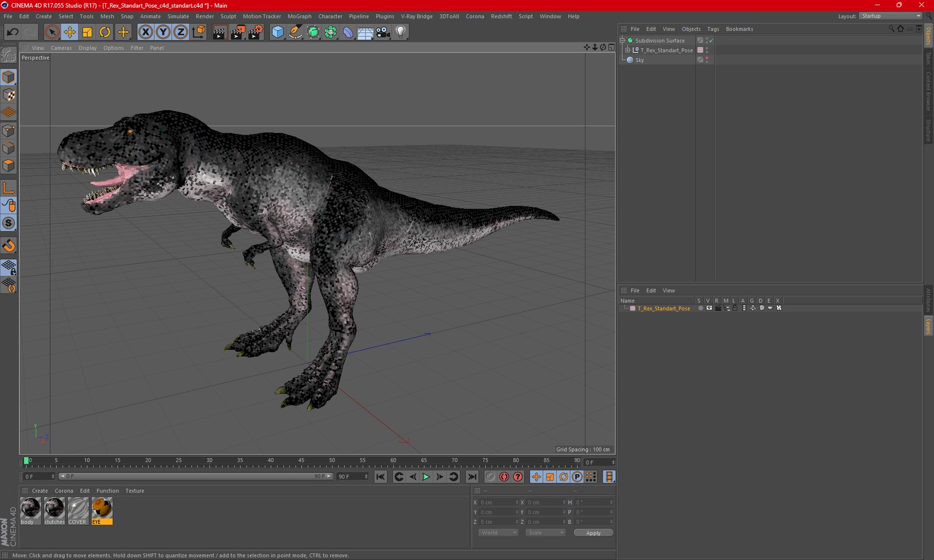This screenshot has height=560, width=934.
Task: Play the animation forward
Action: pyautogui.click(x=426, y=477)
